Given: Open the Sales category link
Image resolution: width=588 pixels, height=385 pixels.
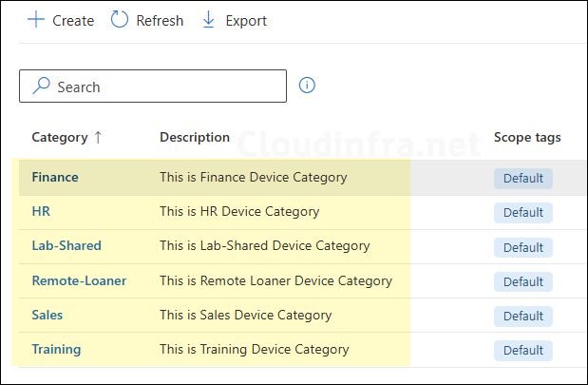Looking at the screenshot, I should pos(47,315).
